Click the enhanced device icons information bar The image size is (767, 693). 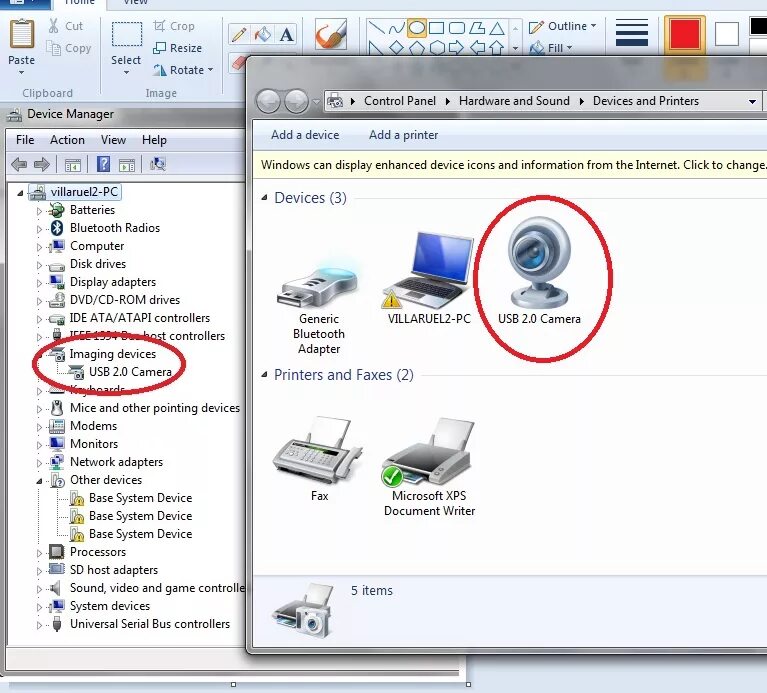tap(510, 165)
